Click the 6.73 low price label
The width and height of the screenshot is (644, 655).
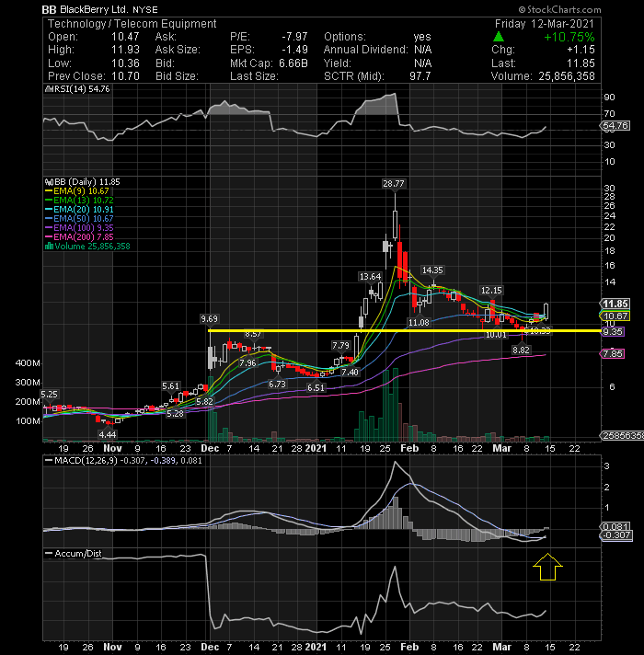pyautogui.click(x=277, y=385)
